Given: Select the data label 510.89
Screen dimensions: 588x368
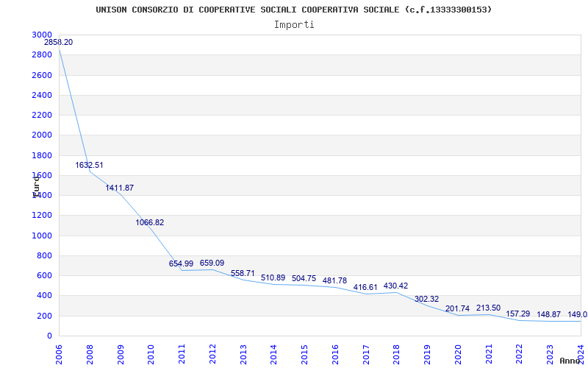Looking at the screenshot, I should pos(273,278).
